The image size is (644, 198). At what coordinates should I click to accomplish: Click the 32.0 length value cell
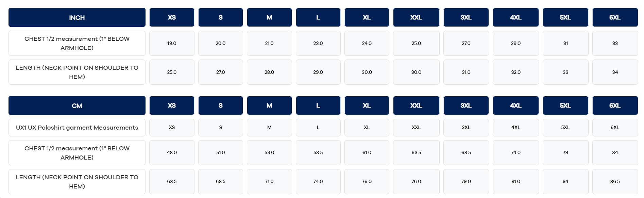[515, 72]
